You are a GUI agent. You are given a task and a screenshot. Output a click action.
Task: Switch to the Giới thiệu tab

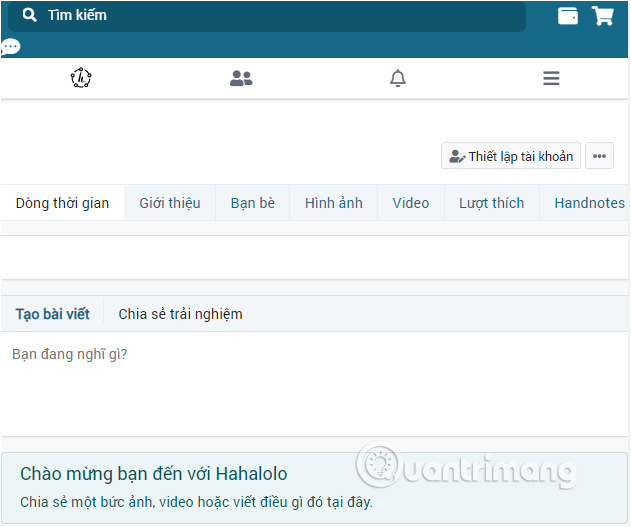pos(170,203)
